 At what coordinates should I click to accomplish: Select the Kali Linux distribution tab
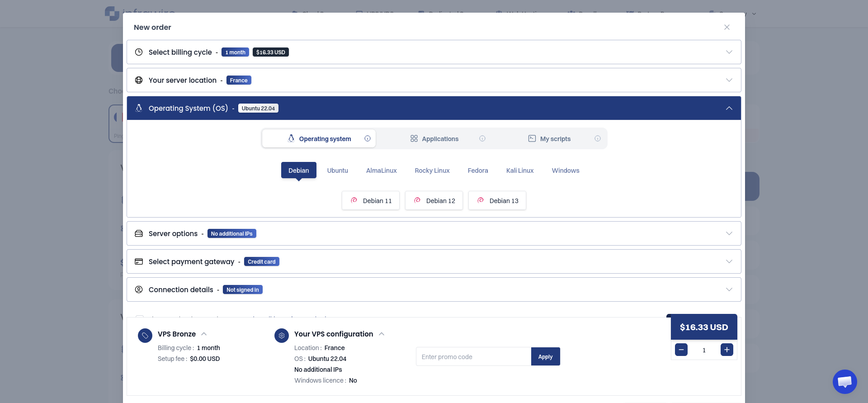coord(520,170)
